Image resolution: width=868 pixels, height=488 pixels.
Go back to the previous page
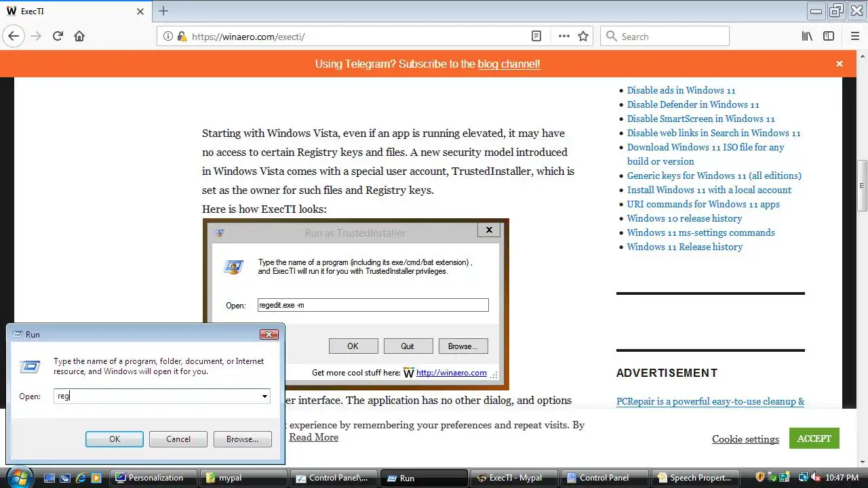pos(14,36)
